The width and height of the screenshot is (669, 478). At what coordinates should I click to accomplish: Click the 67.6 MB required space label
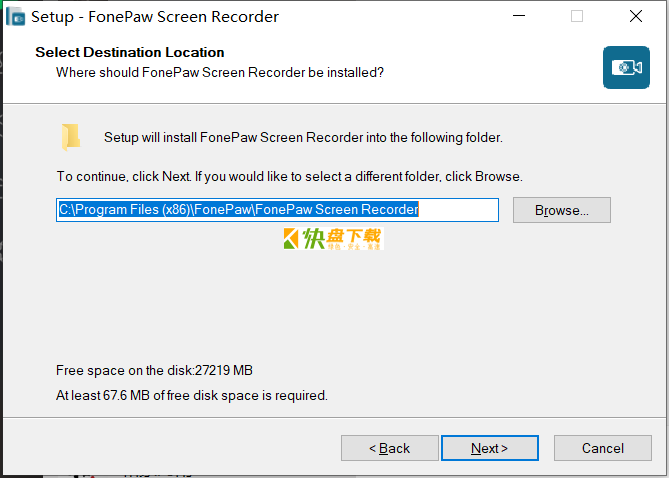192,396
